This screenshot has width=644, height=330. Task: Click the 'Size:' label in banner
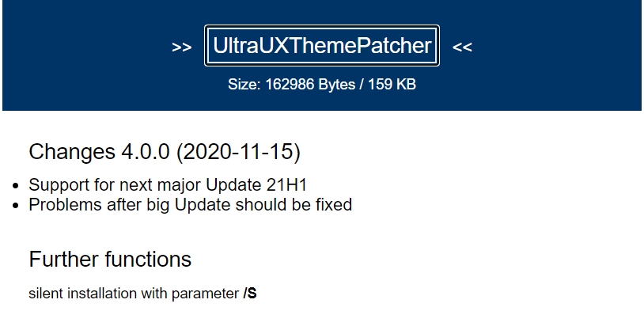pyautogui.click(x=244, y=84)
